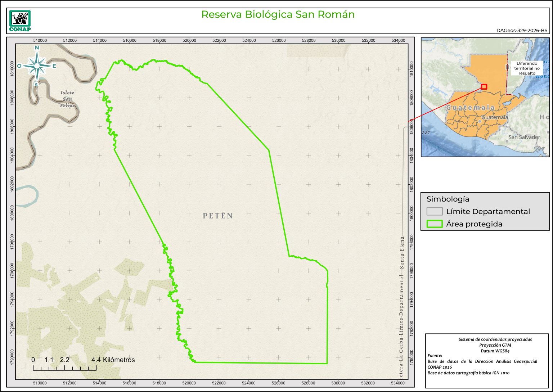This screenshot has height=392, width=553.
Task: Click the Área protegida legend text
Action: [474, 224]
